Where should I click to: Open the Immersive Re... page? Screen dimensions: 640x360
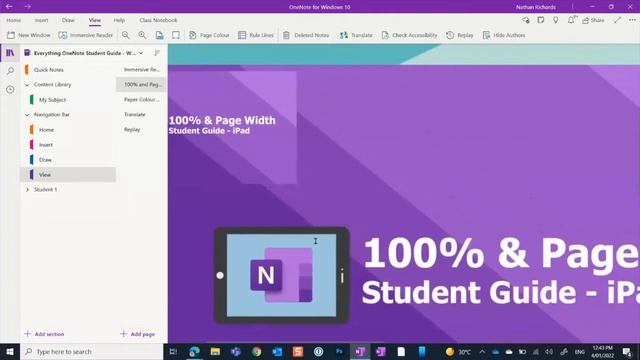click(141, 70)
